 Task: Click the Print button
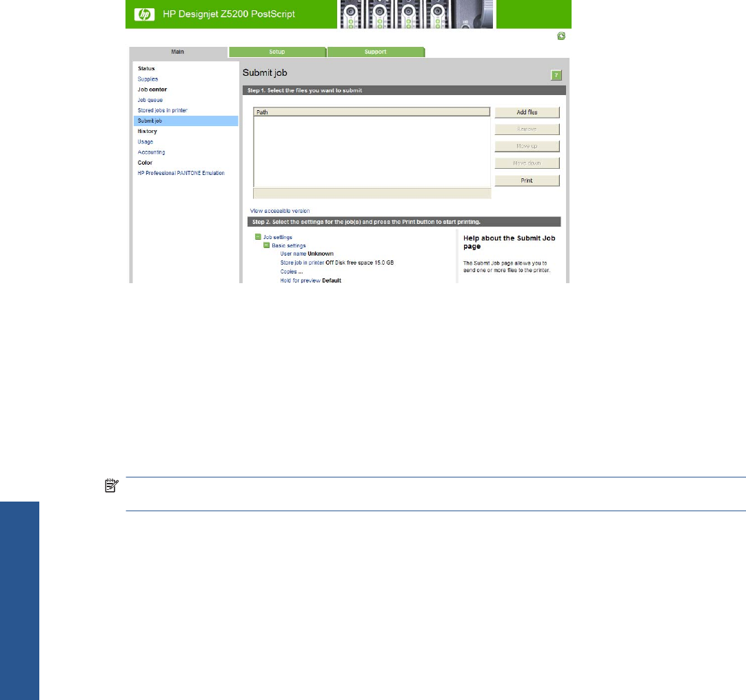527,181
